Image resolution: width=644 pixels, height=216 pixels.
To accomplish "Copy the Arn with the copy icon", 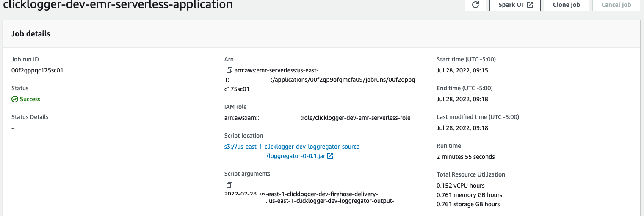I will pos(229,70).
